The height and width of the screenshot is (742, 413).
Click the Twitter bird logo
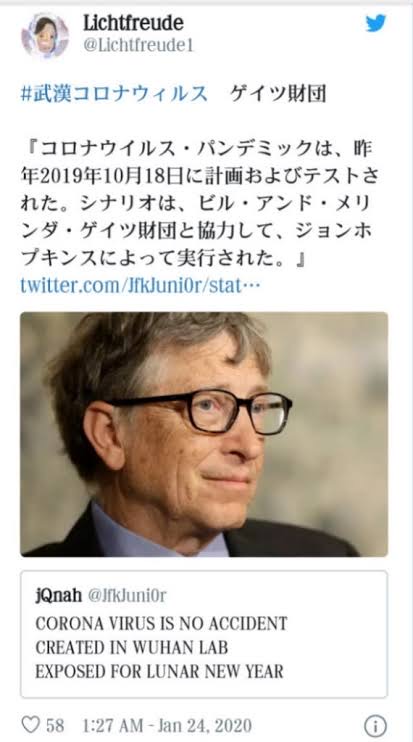376,23
